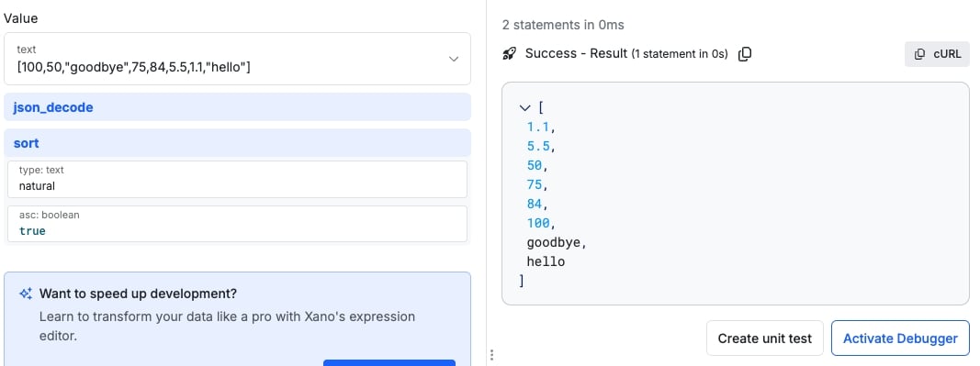This screenshot has height=366, width=980.
Task: Click the blue button under the Xano banner
Action: click(389, 363)
